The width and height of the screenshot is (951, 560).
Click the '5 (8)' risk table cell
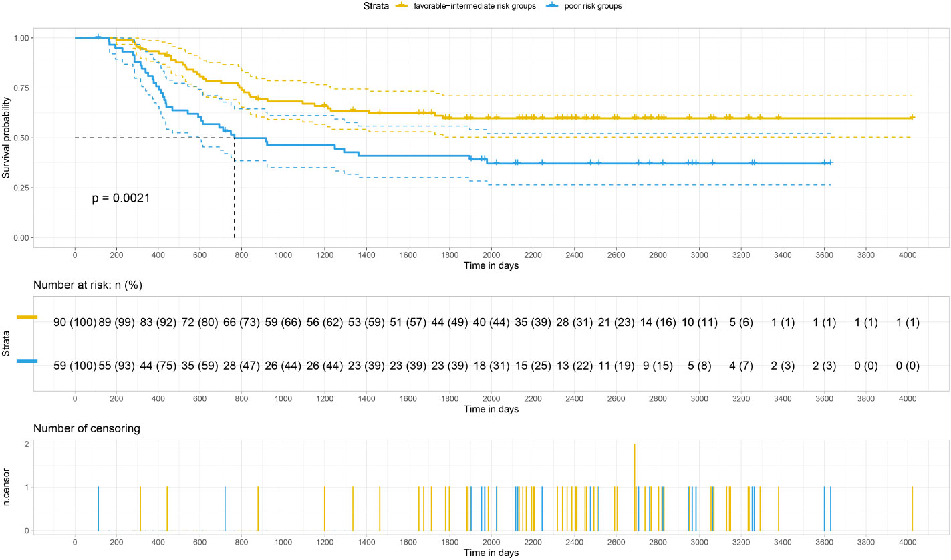700,366
